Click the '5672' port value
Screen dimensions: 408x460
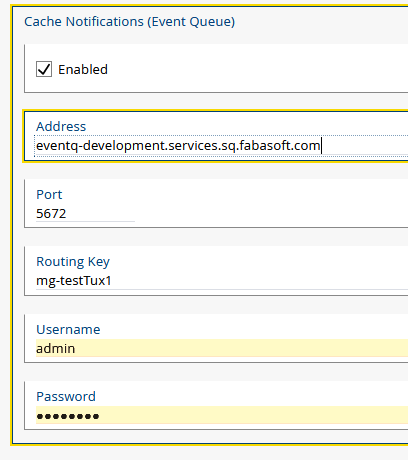tap(51, 214)
